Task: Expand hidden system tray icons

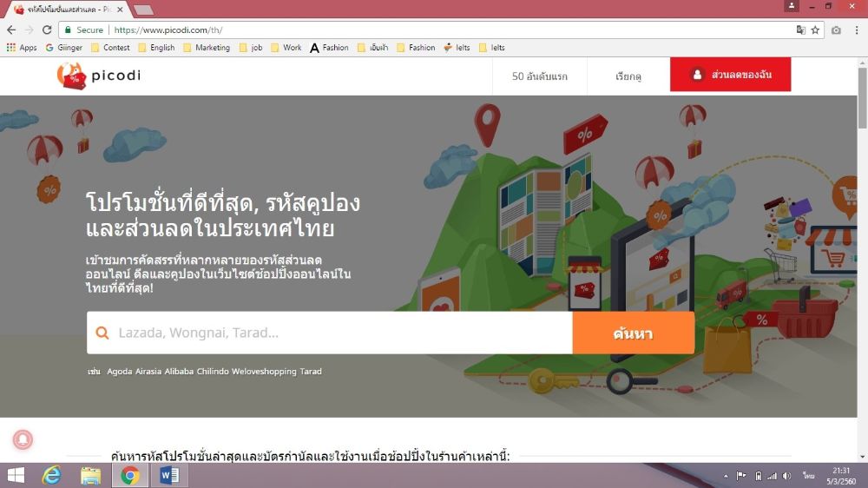Action: pyautogui.click(x=726, y=476)
